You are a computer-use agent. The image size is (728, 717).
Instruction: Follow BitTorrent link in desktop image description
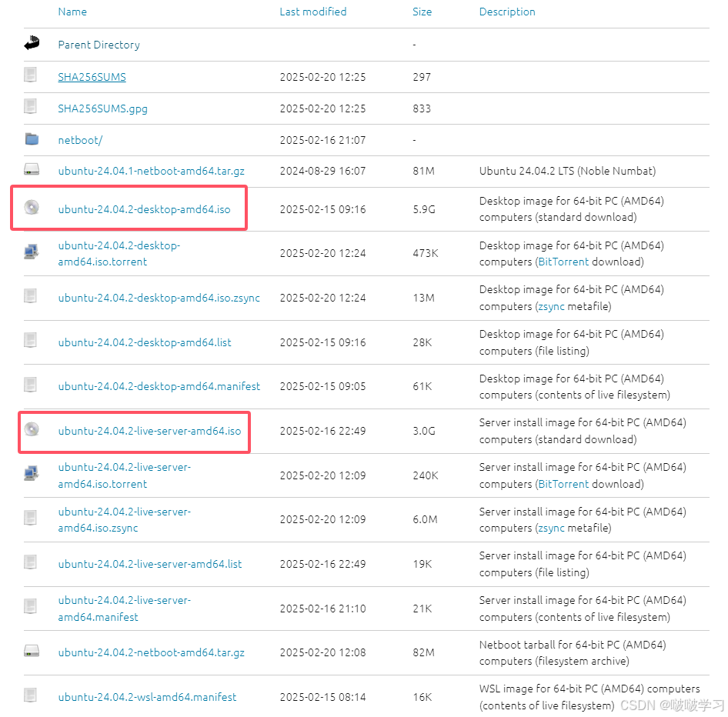[563, 262]
